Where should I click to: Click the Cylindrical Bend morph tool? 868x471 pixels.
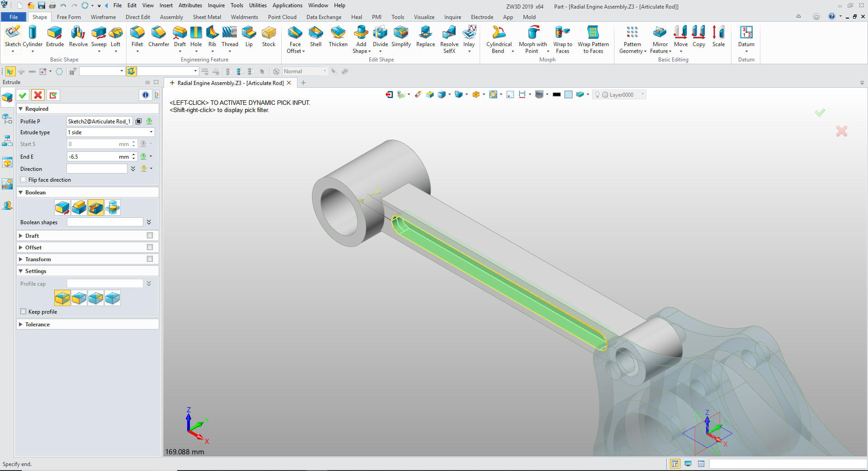[499, 36]
